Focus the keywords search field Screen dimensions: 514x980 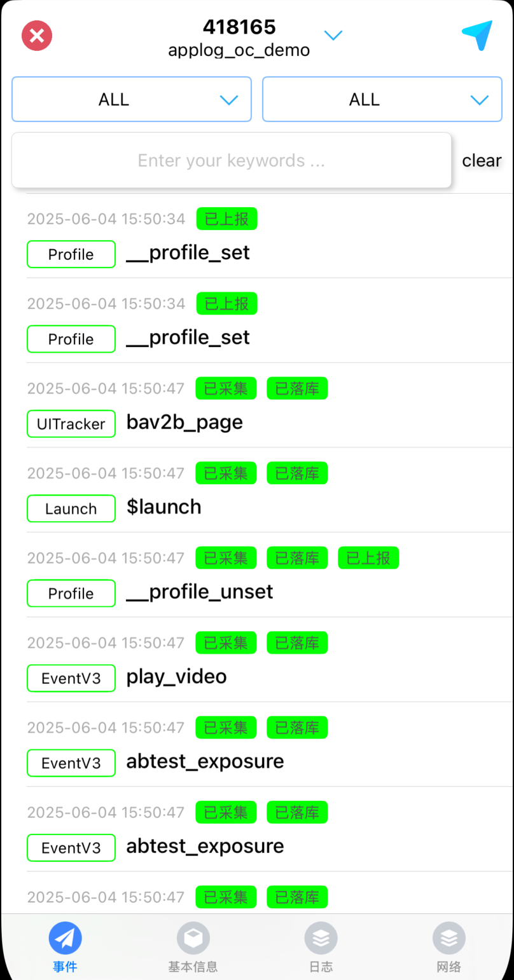[232, 160]
